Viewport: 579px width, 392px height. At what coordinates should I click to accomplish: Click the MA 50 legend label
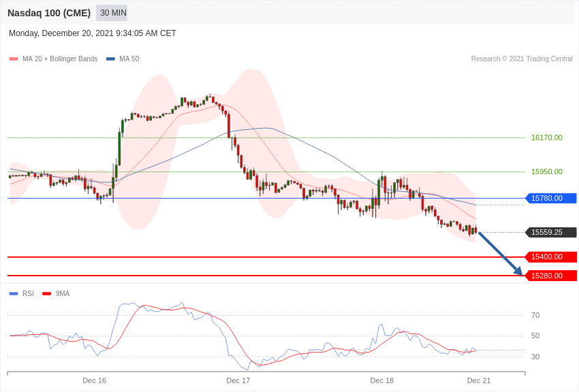129,59
